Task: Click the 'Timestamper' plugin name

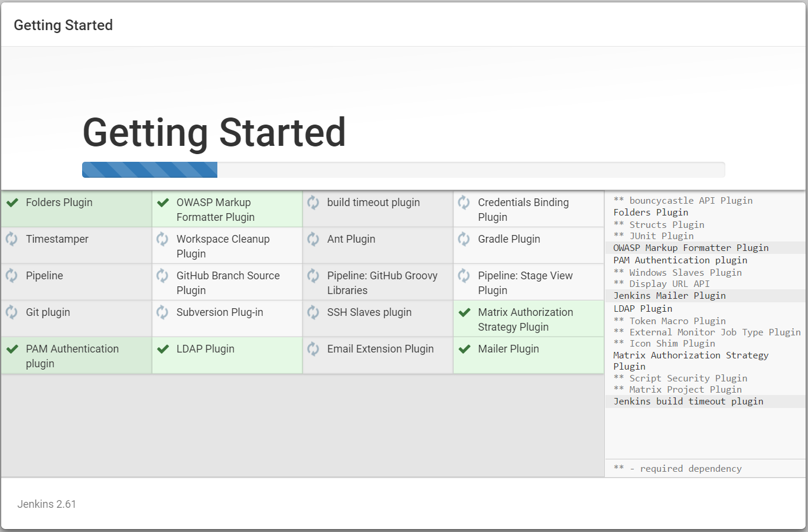Action: click(57, 239)
